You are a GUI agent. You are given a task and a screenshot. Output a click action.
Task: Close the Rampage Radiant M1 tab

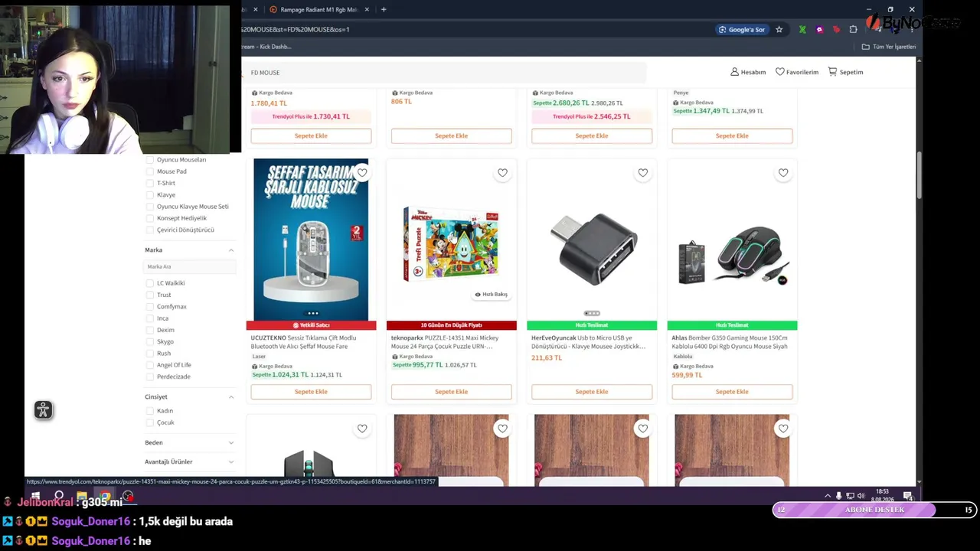(x=367, y=10)
